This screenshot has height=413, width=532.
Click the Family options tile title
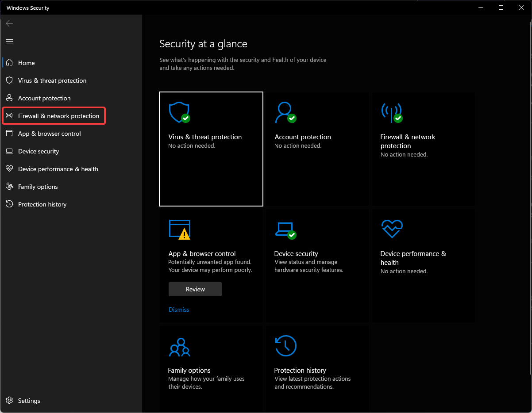(189, 371)
